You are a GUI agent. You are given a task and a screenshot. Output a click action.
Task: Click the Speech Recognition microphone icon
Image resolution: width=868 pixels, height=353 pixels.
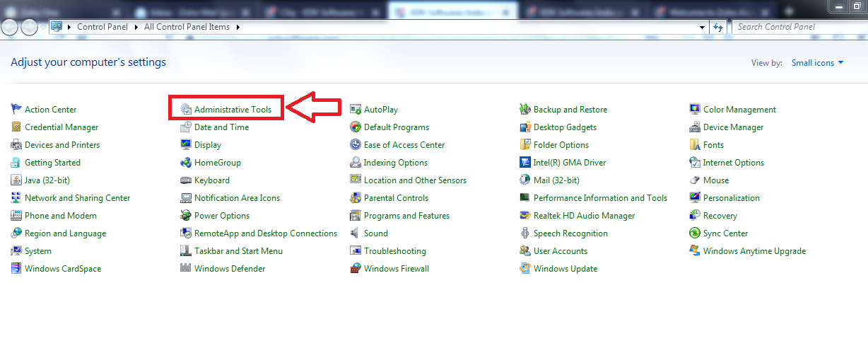[525, 233]
